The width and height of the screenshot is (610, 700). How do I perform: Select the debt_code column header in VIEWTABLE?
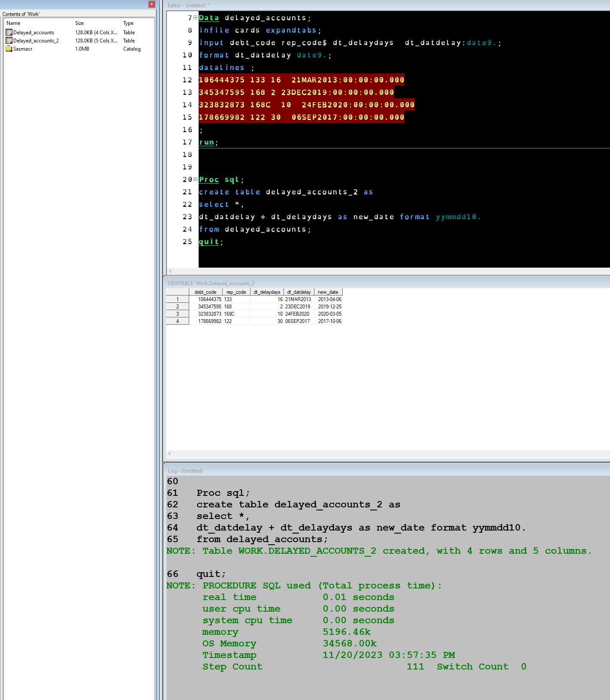point(205,292)
